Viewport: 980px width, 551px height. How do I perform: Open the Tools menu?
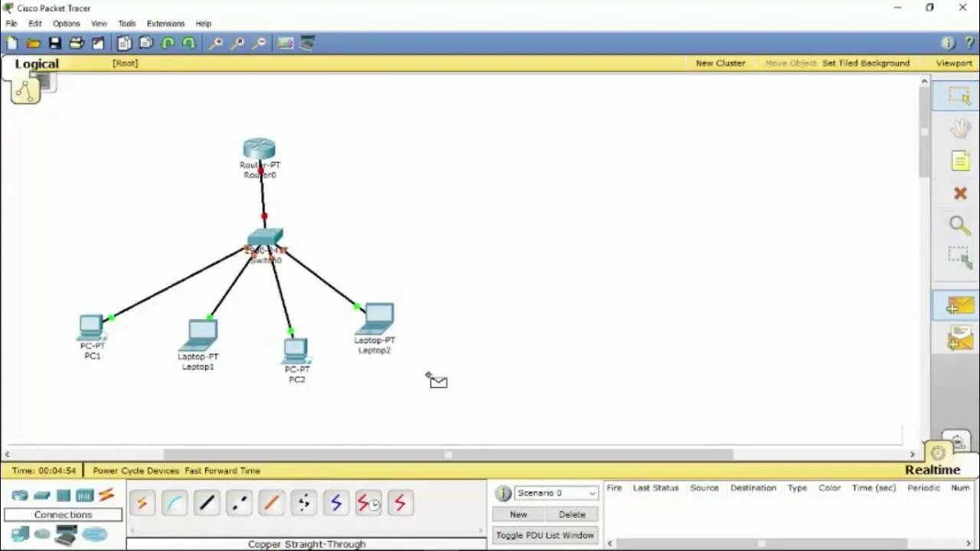point(127,24)
